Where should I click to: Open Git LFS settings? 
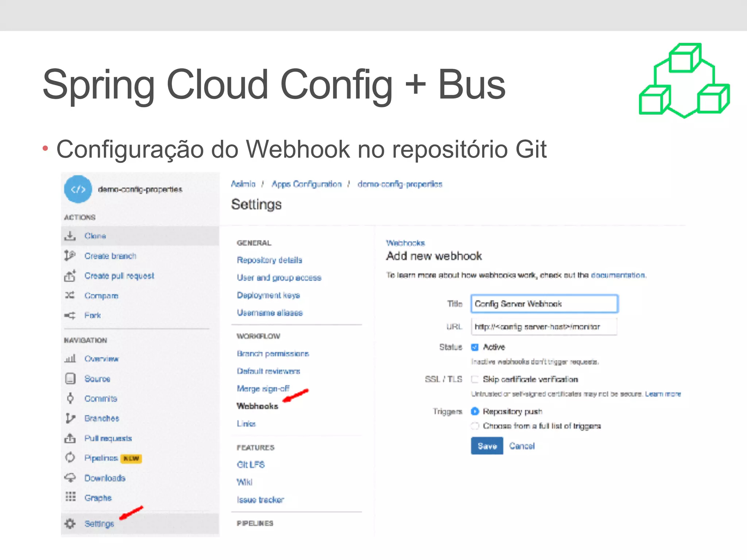(x=251, y=464)
